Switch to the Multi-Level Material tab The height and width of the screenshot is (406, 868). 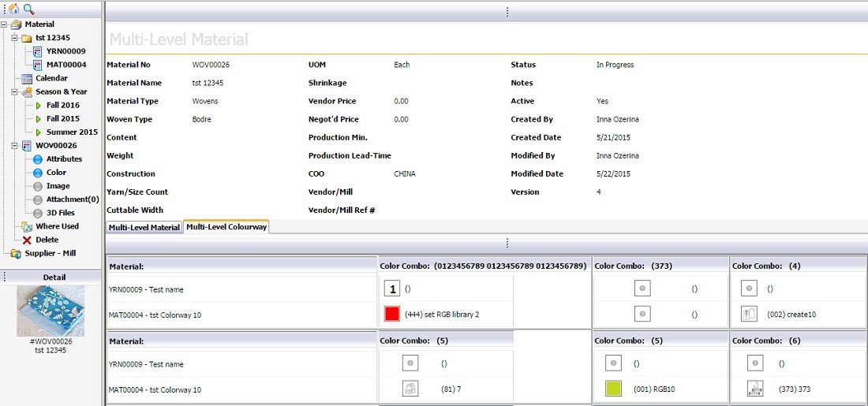click(144, 227)
